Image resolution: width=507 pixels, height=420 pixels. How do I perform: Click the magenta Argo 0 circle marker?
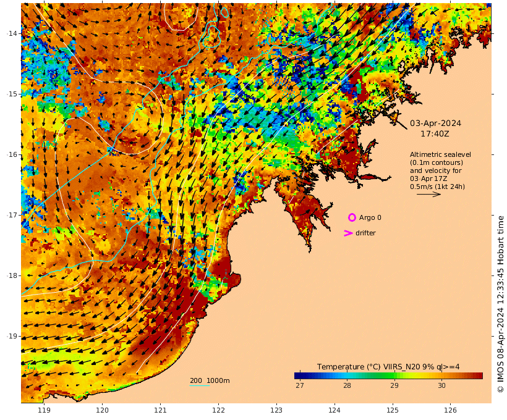[x=352, y=217]
